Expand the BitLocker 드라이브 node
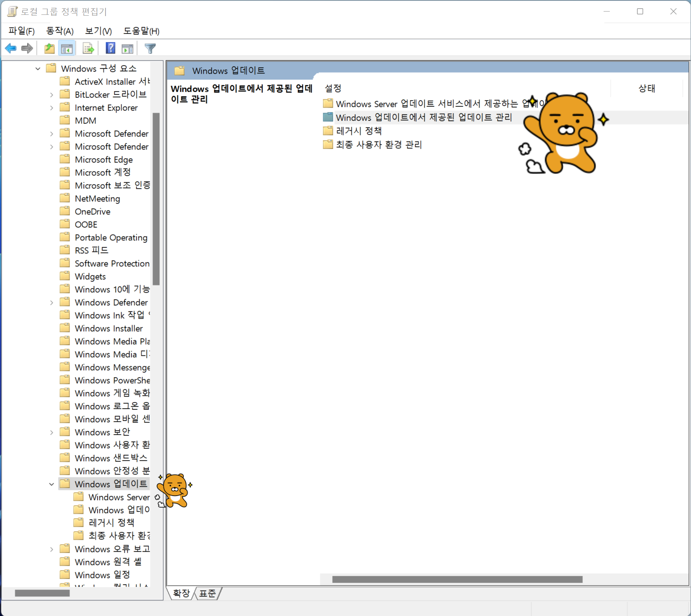The height and width of the screenshot is (616, 691). coord(52,95)
